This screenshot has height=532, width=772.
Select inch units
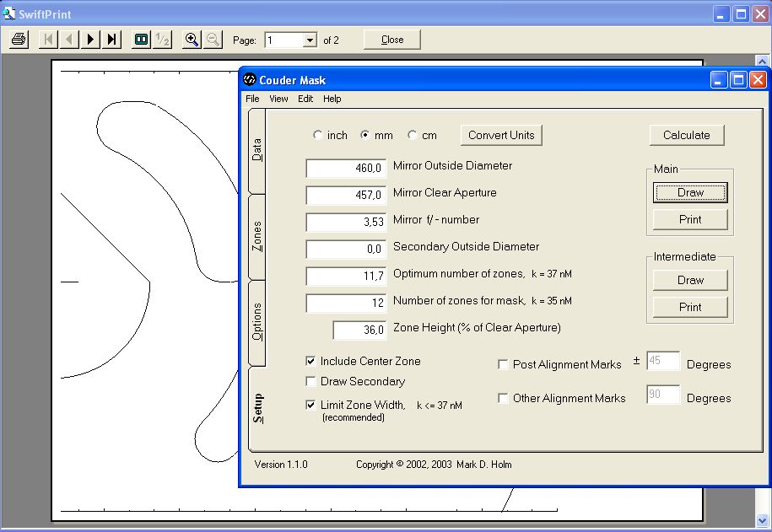(317, 134)
